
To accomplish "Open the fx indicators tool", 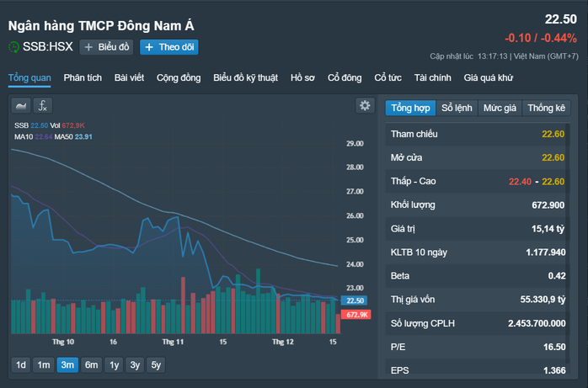I will 43,105.
